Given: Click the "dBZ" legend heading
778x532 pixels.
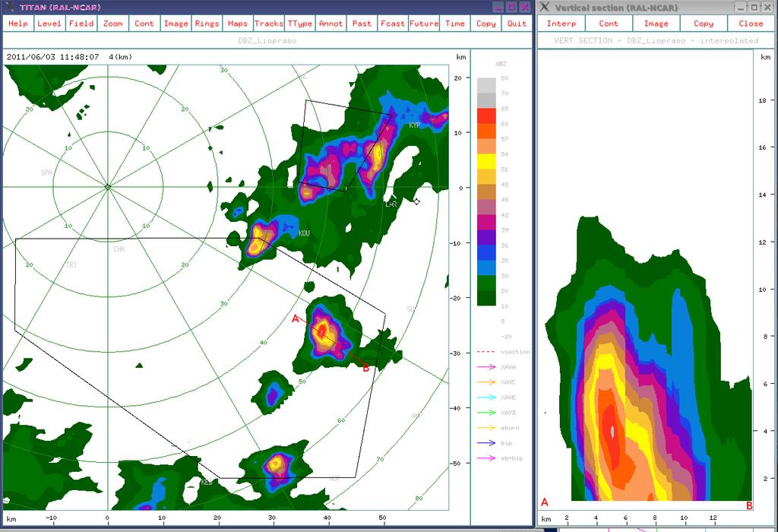Looking at the screenshot, I should coord(501,64).
